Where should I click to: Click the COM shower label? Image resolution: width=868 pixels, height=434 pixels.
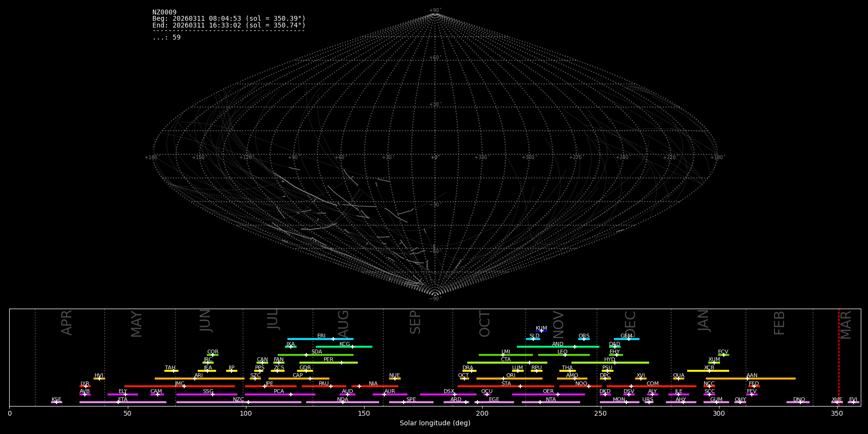coord(652,384)
